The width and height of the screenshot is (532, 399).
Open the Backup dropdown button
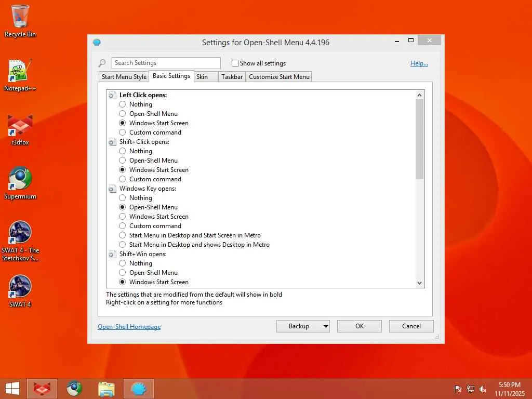[x=303, y=326]
